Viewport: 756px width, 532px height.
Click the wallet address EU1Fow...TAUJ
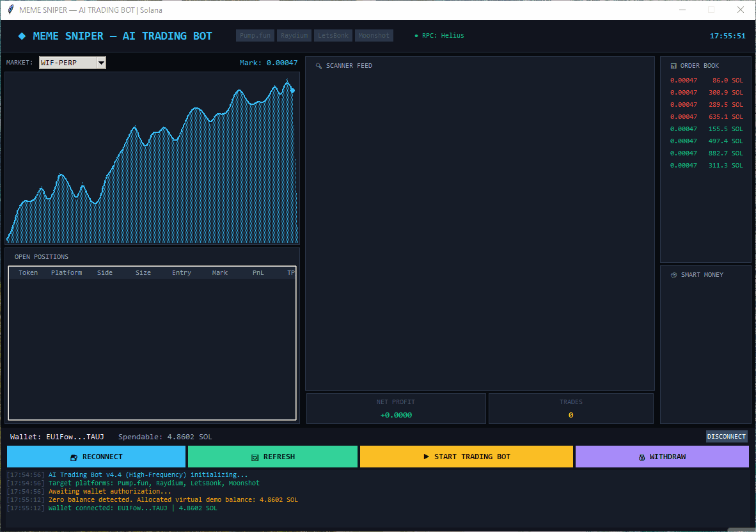[75, 437]
